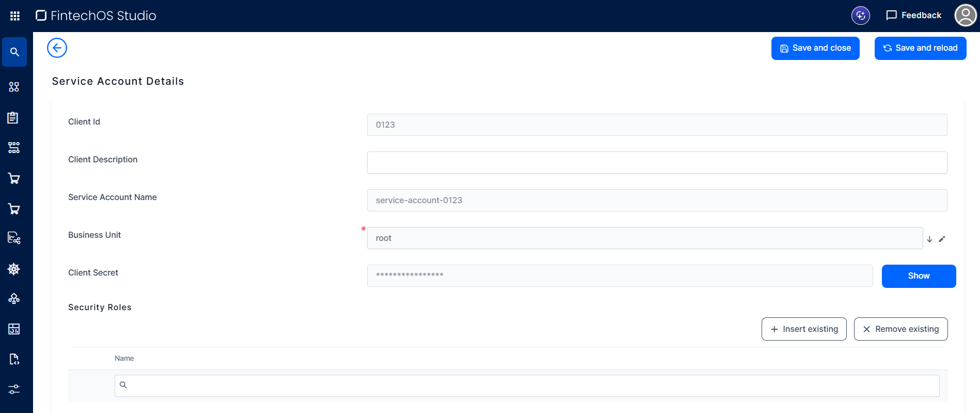Viewport: 980px width, 413px height.
Task: Click the code file sidebar icon
Action: (x=14, y=359)
